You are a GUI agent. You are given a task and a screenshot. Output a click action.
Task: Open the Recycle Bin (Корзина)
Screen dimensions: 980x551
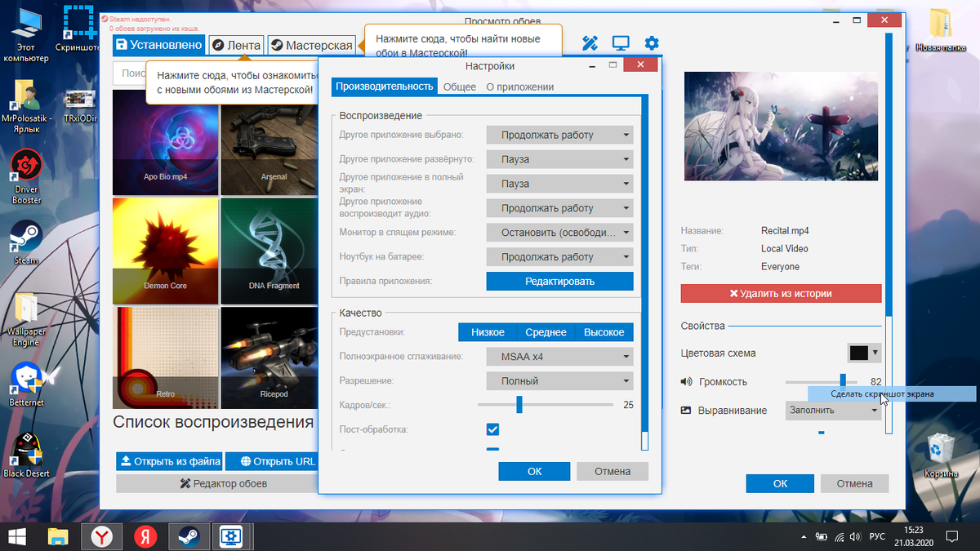pyautogui.click(x=941, y=455)
